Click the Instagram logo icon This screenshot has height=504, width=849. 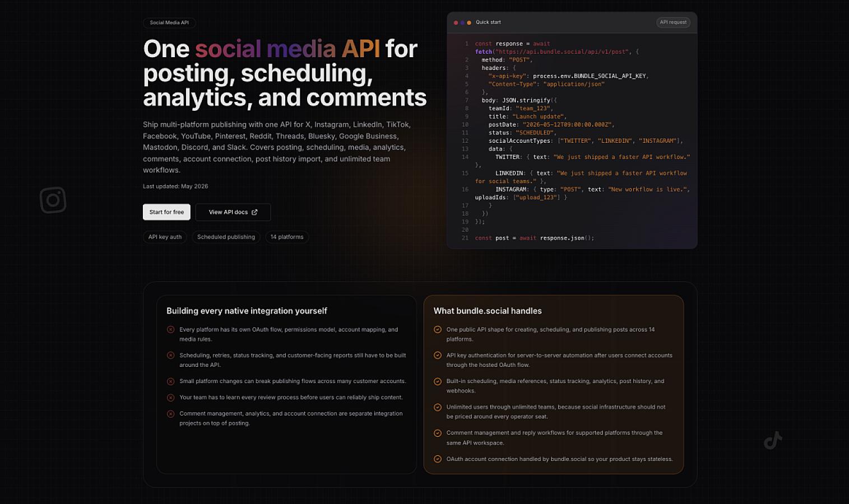coord(53,200)
